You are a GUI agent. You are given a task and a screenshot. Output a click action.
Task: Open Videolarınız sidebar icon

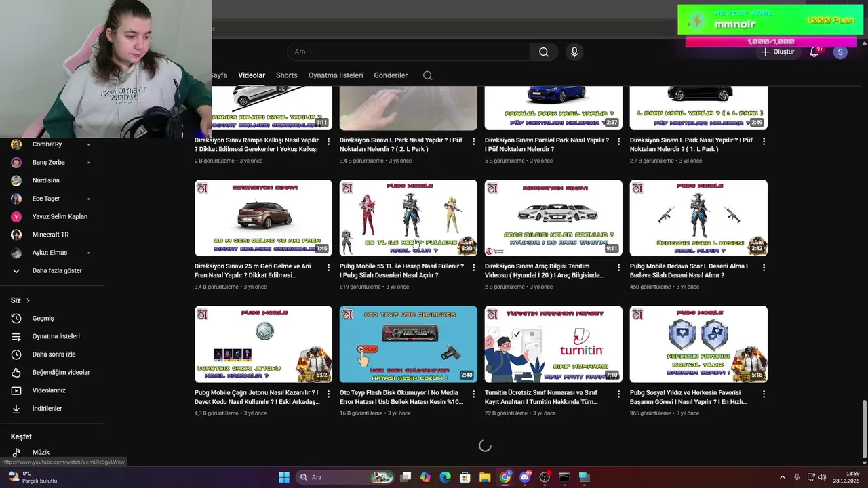(x=16, y=390)
